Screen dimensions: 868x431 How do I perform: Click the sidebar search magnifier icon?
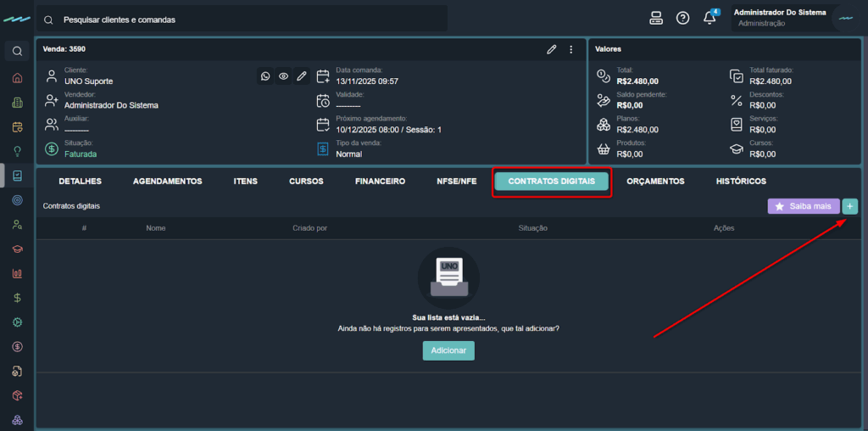pos(17,52)
